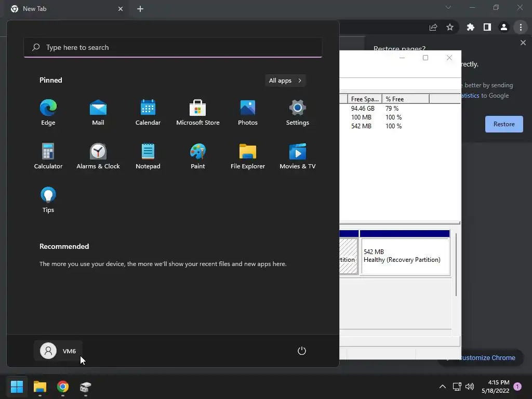Open the notification count badge
The image size is (532, 399).
(x=517, y=387)
